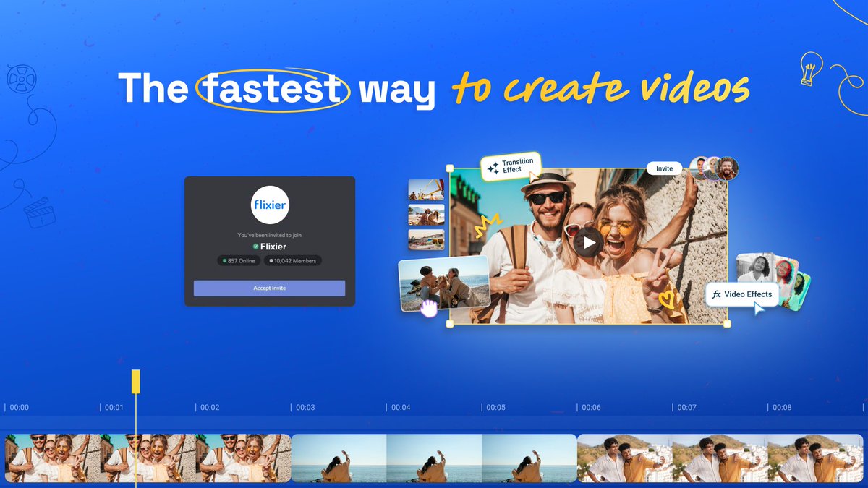
Task: Choose the beach volleyball media thumbnail
Action: [x=426, y=190]
